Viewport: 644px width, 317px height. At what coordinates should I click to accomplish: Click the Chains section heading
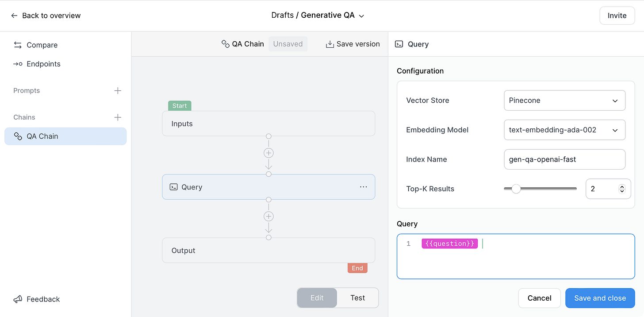[24, 117]
